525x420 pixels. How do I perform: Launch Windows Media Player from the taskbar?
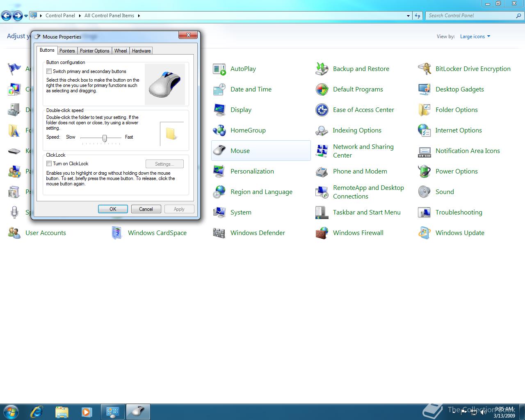pos(87,411)
